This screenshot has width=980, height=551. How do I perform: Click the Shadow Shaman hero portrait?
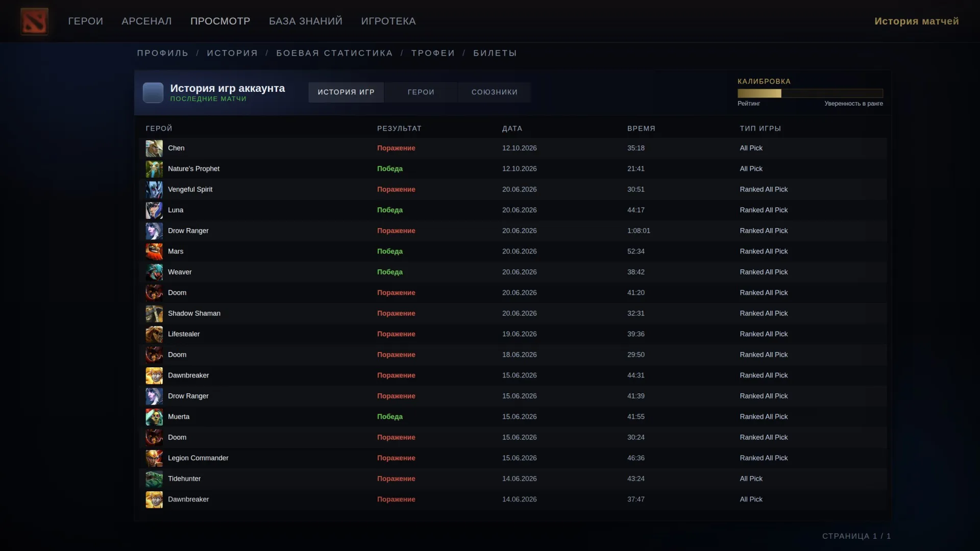click(154, 314)
